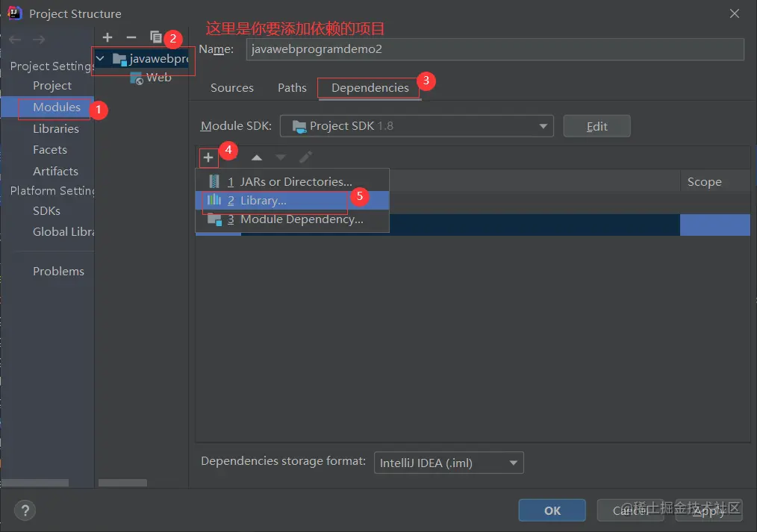Image resolution: width=757 pixels, height=532 pixels.
Task: Click the add module plus icon
Action: pos(108,37)
